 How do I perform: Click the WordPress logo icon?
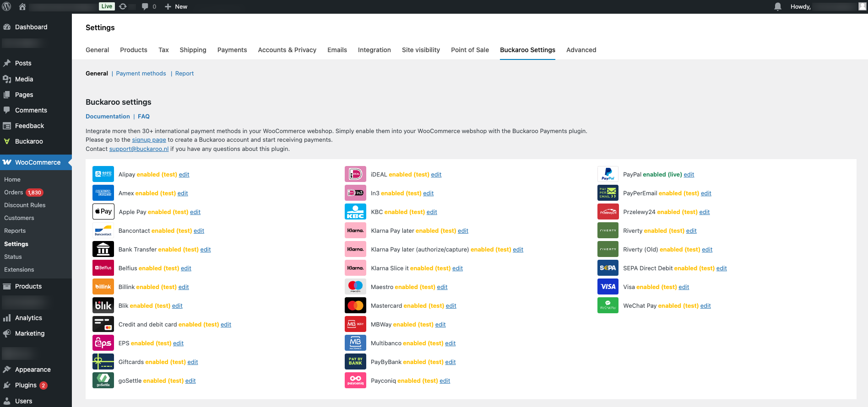[x=7, y=6]
